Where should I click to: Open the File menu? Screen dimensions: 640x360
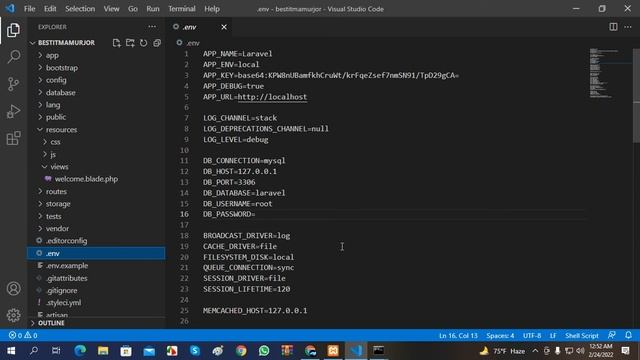29,9
